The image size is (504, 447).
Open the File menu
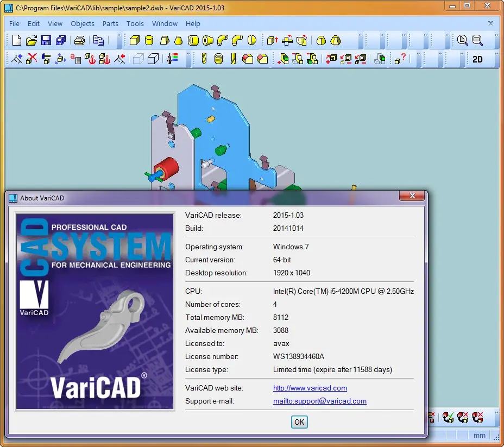[x=14, y=23]
